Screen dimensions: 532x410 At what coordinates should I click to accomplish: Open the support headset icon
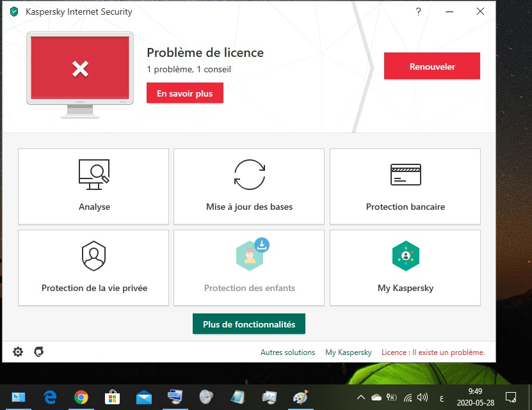[x=38, y=352]
